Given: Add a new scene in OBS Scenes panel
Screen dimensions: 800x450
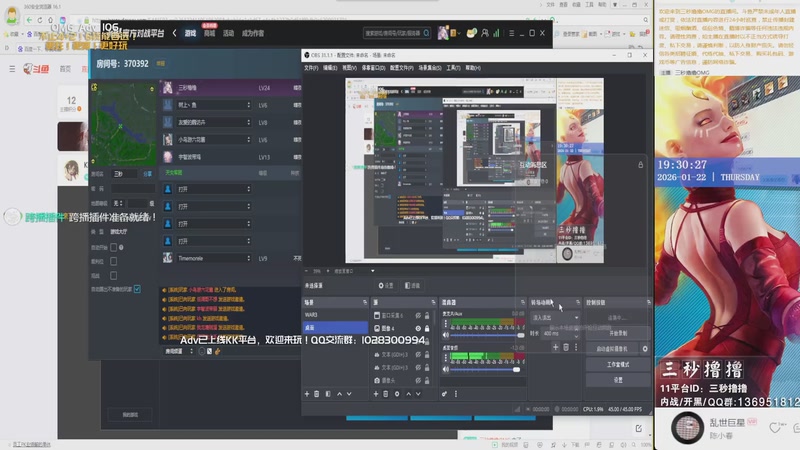Looking at the screenshot, I should tap(307, 394).
